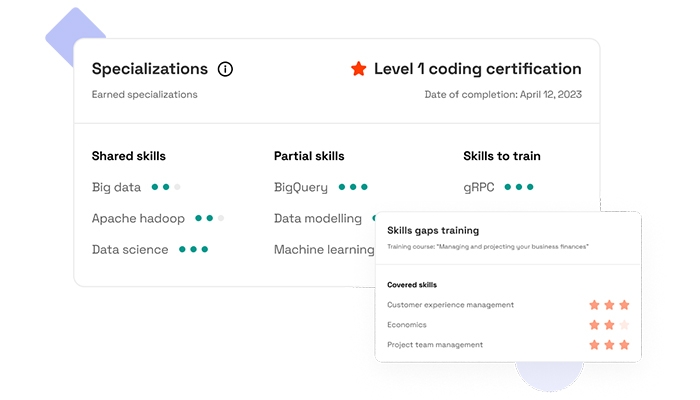Screen dimensions: 700x400
Task: Open the Skills gaps training card title
Action: coord(432,231)
